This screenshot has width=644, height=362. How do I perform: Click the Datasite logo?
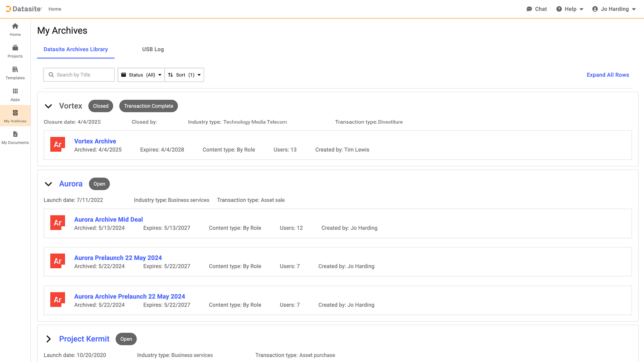24,9
